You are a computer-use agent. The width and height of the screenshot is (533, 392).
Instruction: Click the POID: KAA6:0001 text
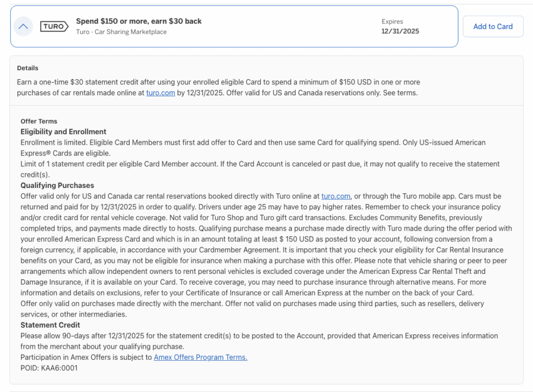coord(49,368)
